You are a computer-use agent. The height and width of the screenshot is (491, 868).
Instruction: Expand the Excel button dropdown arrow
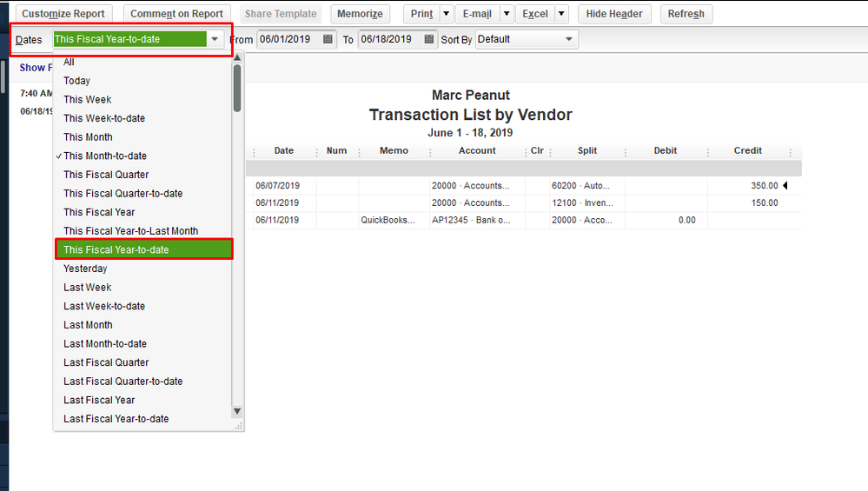(561, 14)
